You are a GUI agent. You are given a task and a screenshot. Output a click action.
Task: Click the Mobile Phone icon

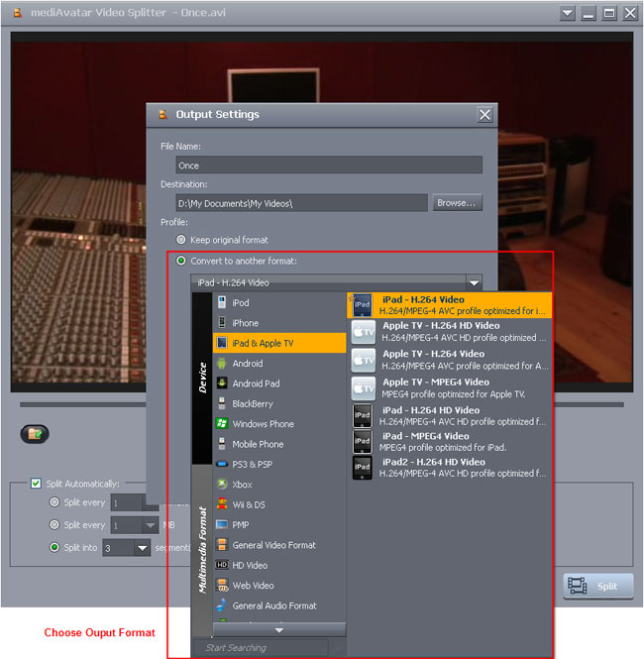tap(222, 443)
